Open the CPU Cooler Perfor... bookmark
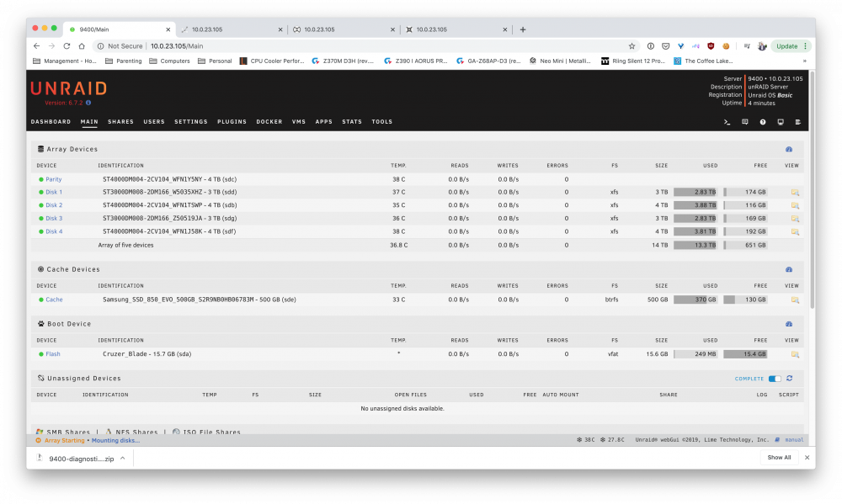Viewport: 842px width, 504px height. coord(272,61)
